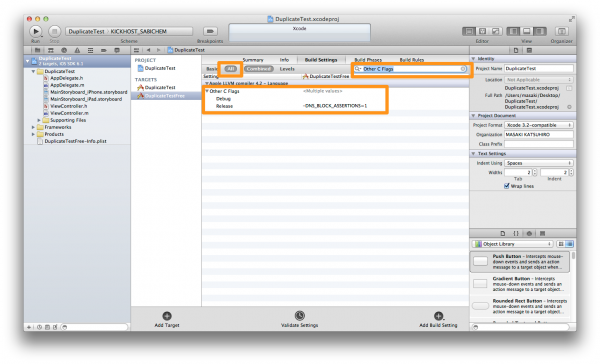Expand the Frameworks folder

pyautogui.click(x=33, y=127)
